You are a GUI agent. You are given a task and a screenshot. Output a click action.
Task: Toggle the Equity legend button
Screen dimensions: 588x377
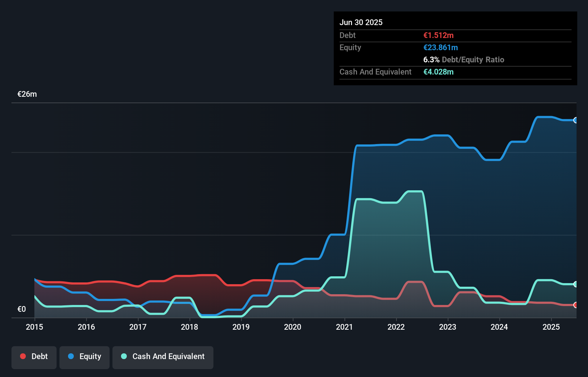click(x=85, y=357)
